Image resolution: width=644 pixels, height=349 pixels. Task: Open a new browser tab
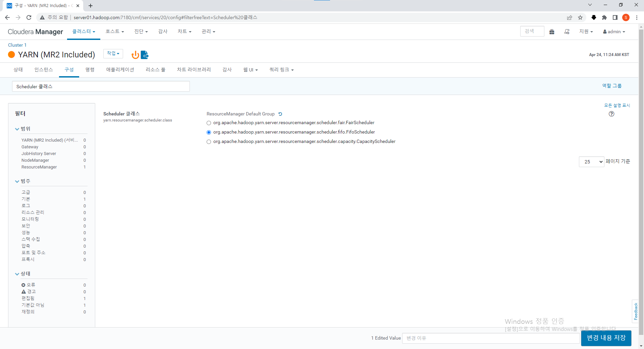[91, 6]
